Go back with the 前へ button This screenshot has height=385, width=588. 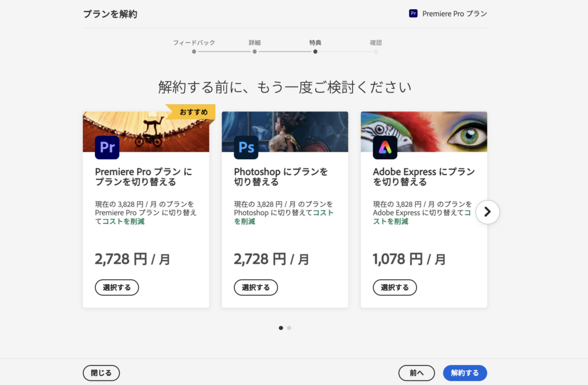pos(417,373)
